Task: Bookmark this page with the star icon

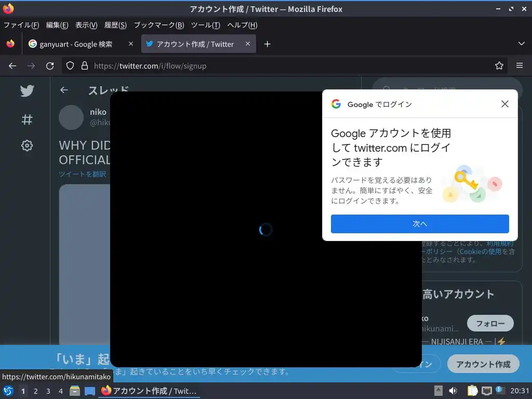Action: pos(499,65)
